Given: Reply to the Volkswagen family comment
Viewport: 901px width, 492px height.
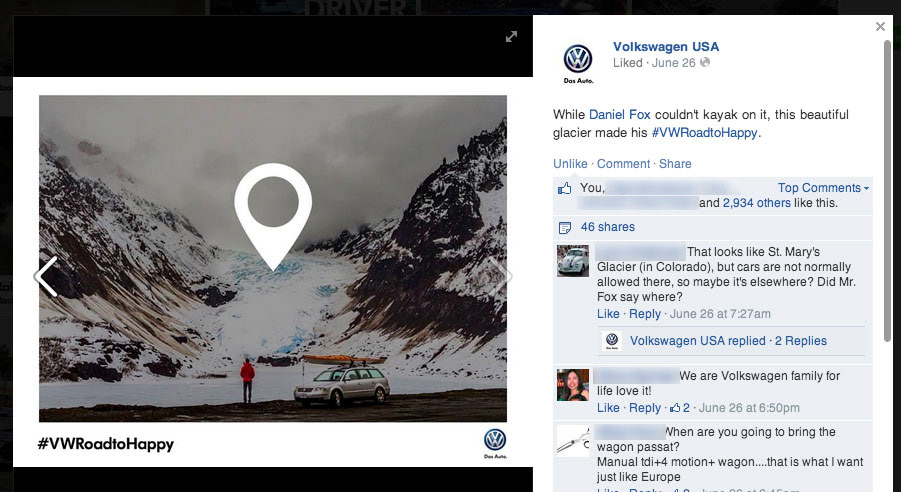Looking at the screenshot, I should coord(645,408).
